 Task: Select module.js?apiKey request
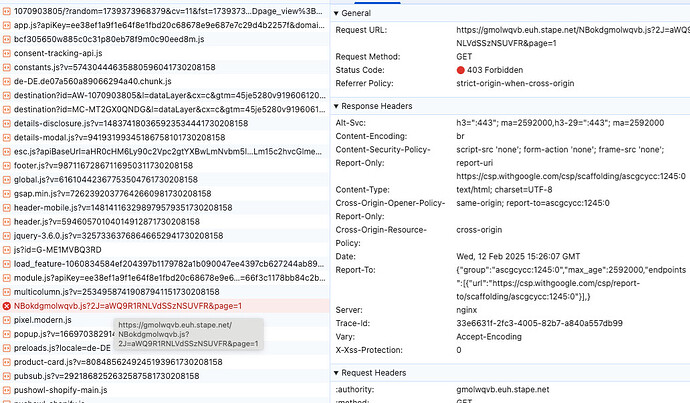click(165, 278)
